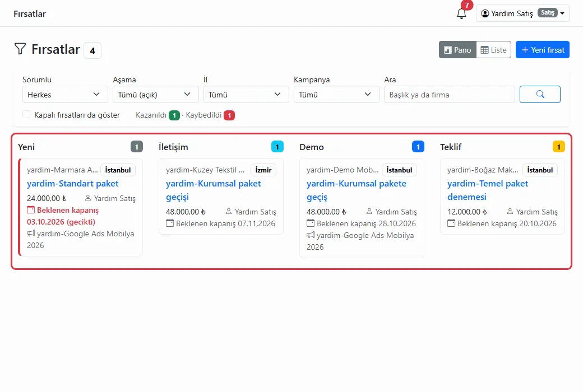This screenshot has width=583, height=392.
Task: Click the red Kaybedildi count badge
Action: (x=229, y=115)
